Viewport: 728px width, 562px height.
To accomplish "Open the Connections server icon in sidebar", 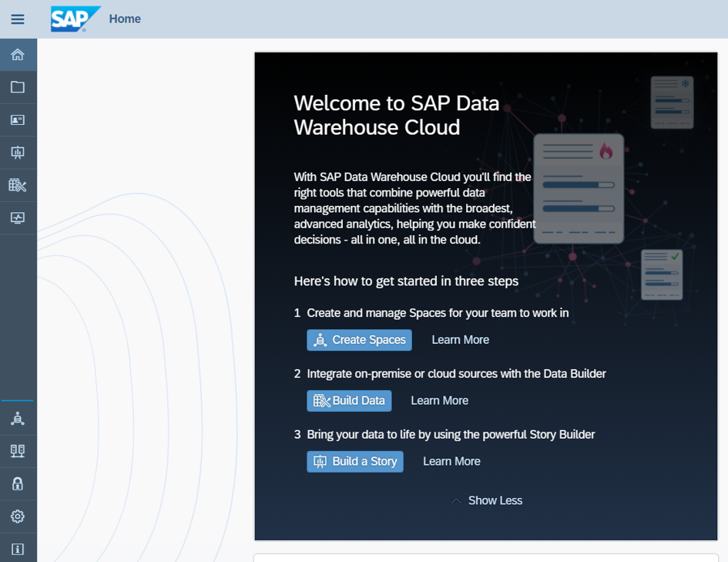I will [x=18, y=451].
